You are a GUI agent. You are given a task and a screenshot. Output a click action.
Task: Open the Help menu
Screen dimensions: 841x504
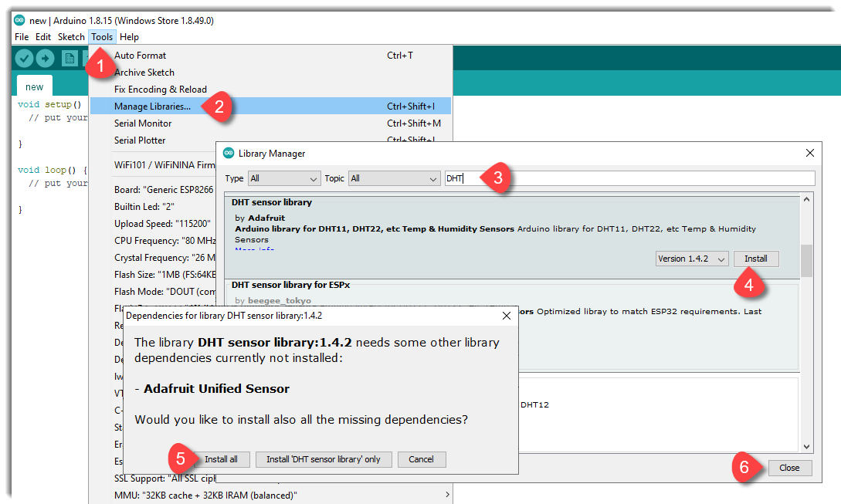[x=129, y=37]
